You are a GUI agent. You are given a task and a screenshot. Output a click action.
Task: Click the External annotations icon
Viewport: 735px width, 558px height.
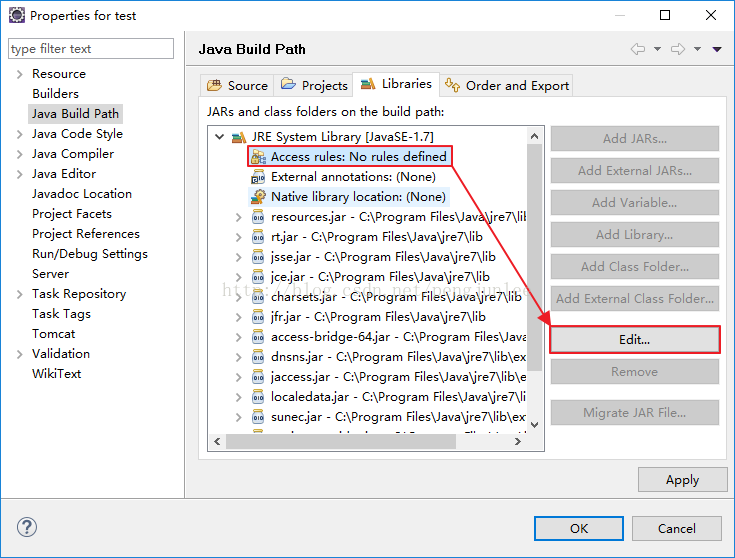point(258,177)
